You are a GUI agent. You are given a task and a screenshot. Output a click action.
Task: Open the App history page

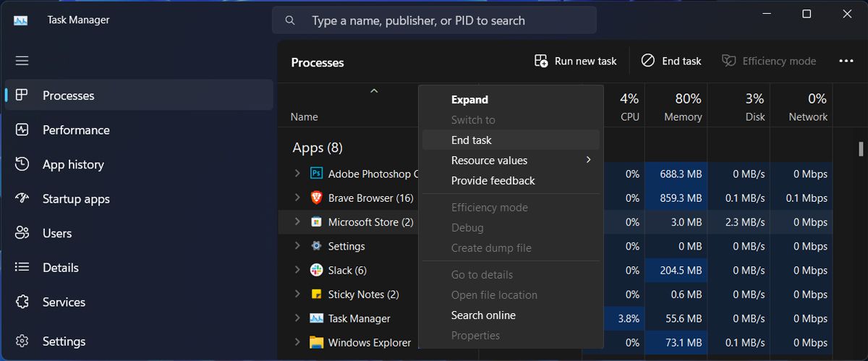tap(139, 164)
